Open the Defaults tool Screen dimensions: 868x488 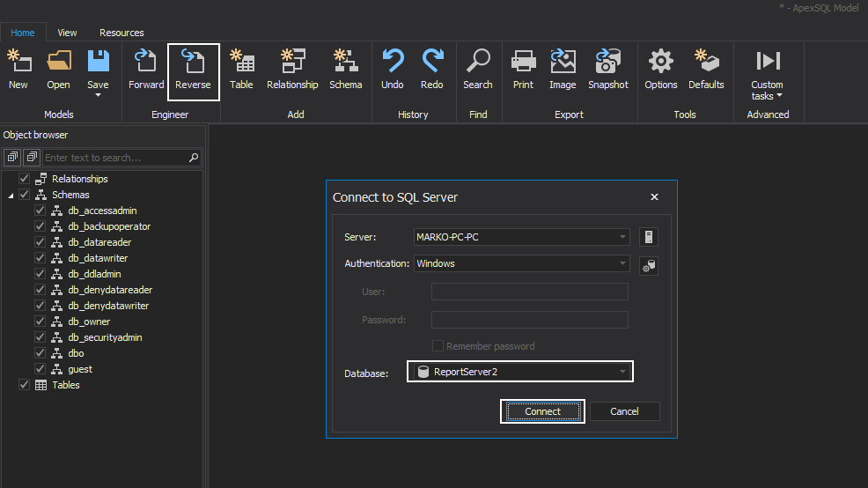click(x=706, y=70)
